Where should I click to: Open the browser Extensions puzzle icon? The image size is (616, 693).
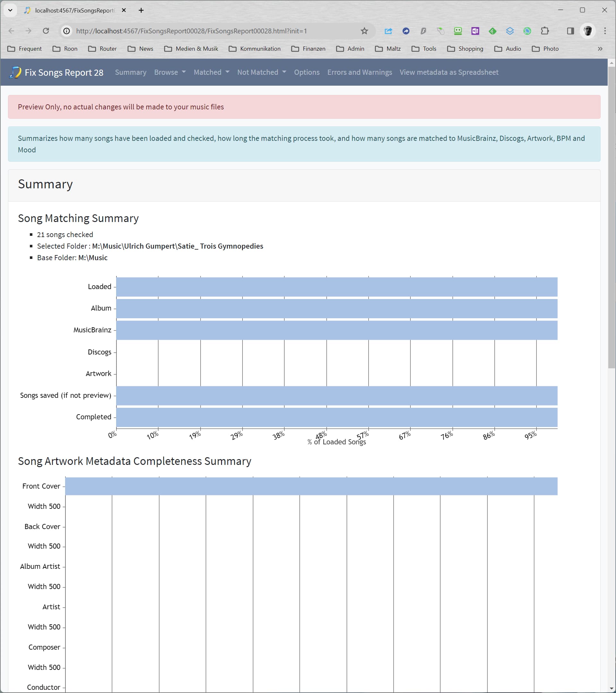click(x=544, y=31)
